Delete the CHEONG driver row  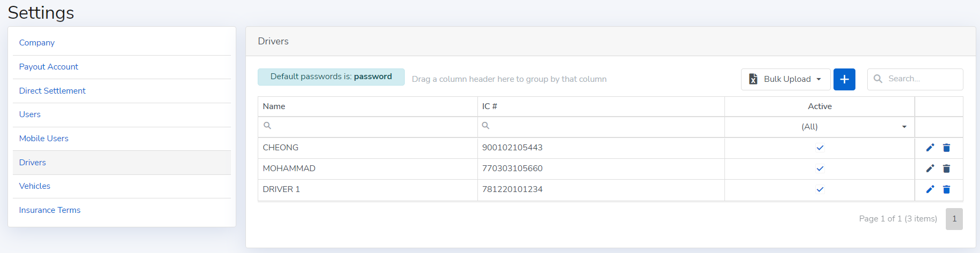point(946,148)
